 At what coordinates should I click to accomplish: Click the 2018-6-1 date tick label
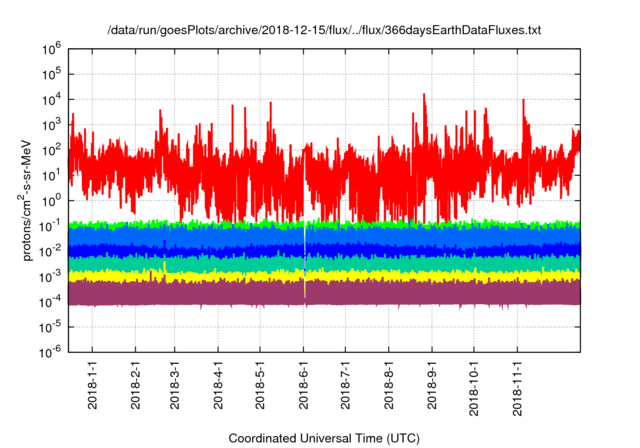click(x=304, y=386)
